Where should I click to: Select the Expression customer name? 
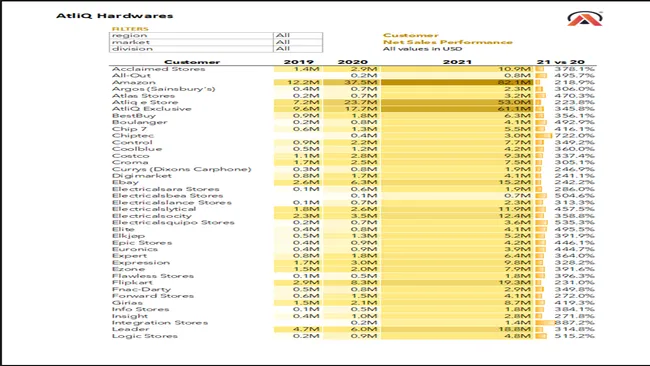(141, 262)
